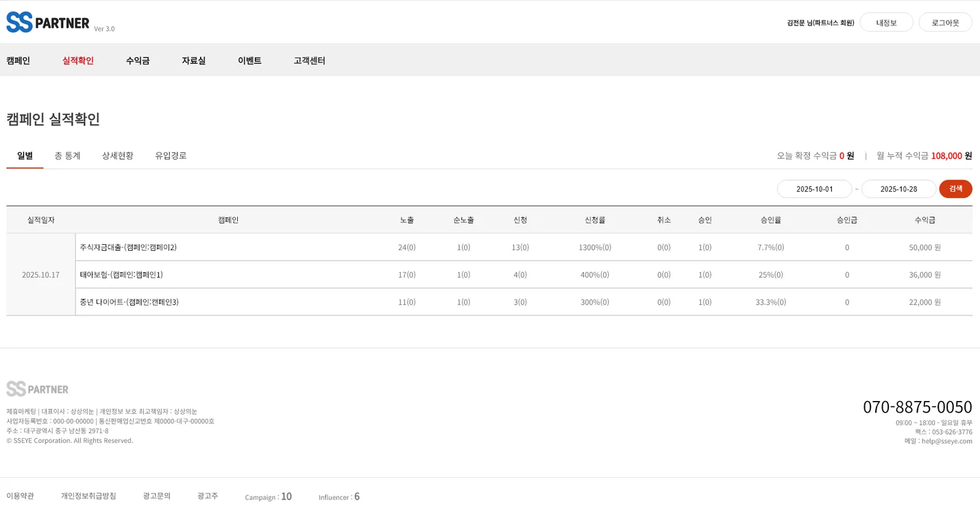Navigate to the 이벤트 menu
The image size is (980, 510).
point(249,60)
